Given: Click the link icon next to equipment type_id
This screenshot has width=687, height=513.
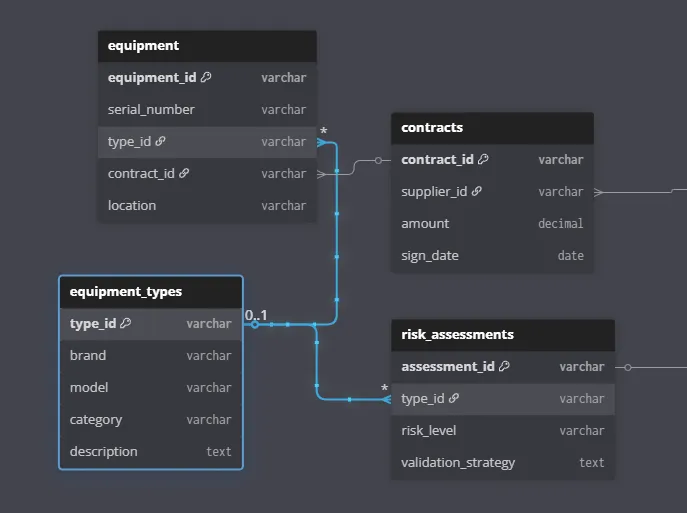Looking at the screenshot, I should coord(160,141).
